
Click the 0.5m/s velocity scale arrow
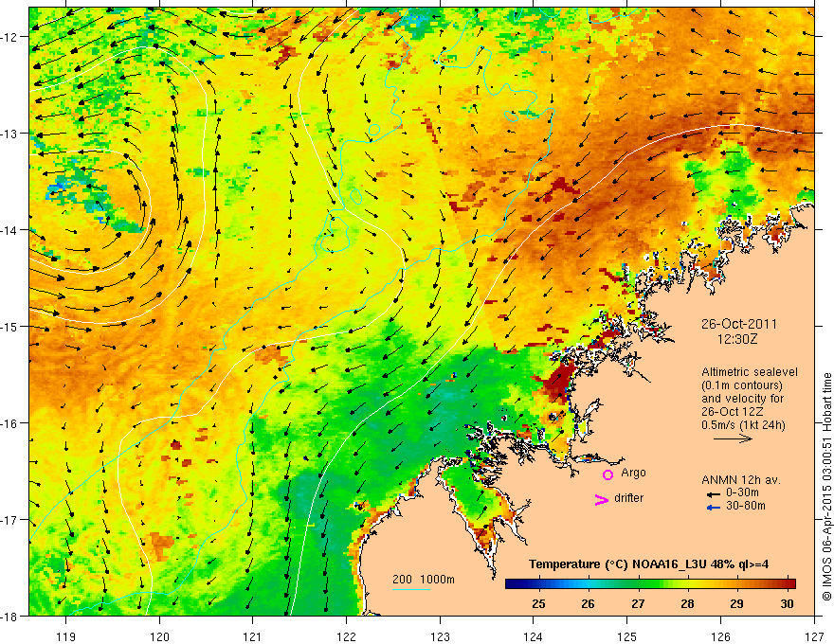(x=733, y=438)
